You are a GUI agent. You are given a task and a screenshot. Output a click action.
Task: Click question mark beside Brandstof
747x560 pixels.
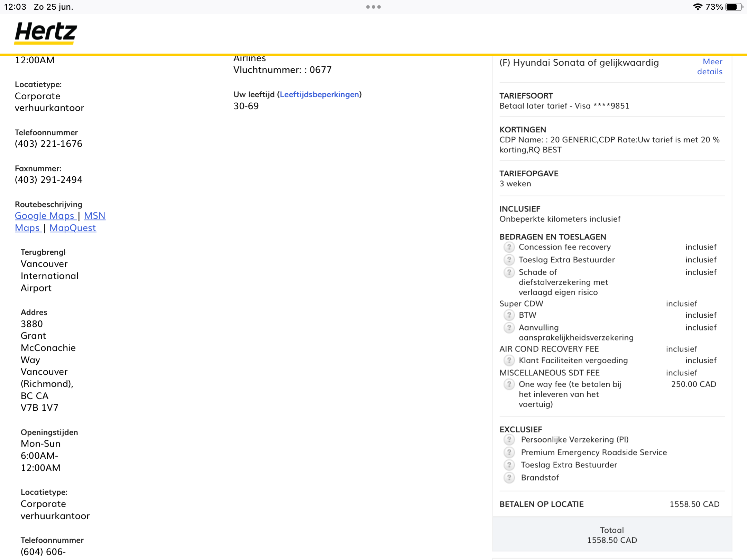point(509,477)
